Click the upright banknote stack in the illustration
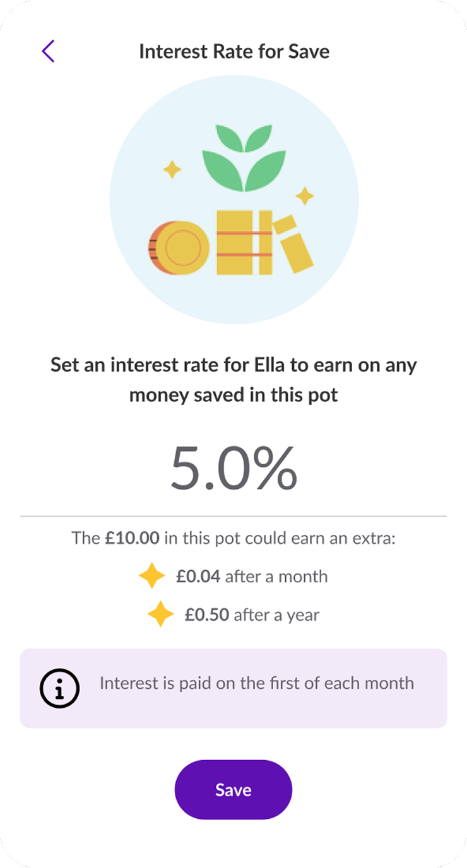467x868 pixels. click(x=244, y=243)
